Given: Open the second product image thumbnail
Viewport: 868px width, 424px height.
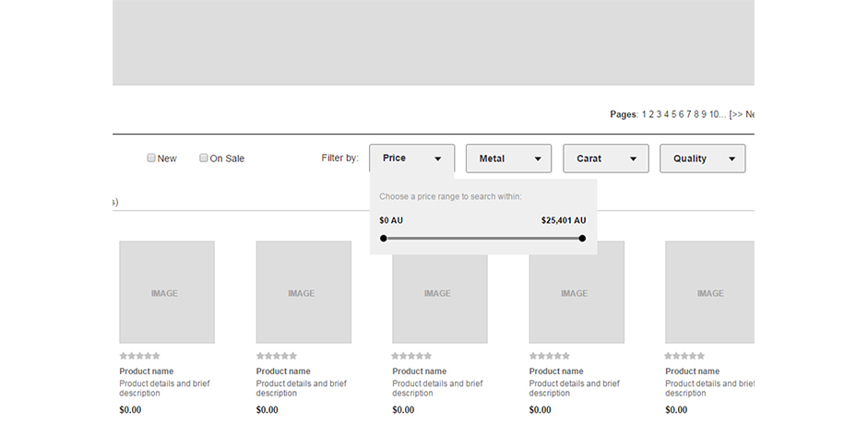Looking at the screenshot, I should coord(303,292).
